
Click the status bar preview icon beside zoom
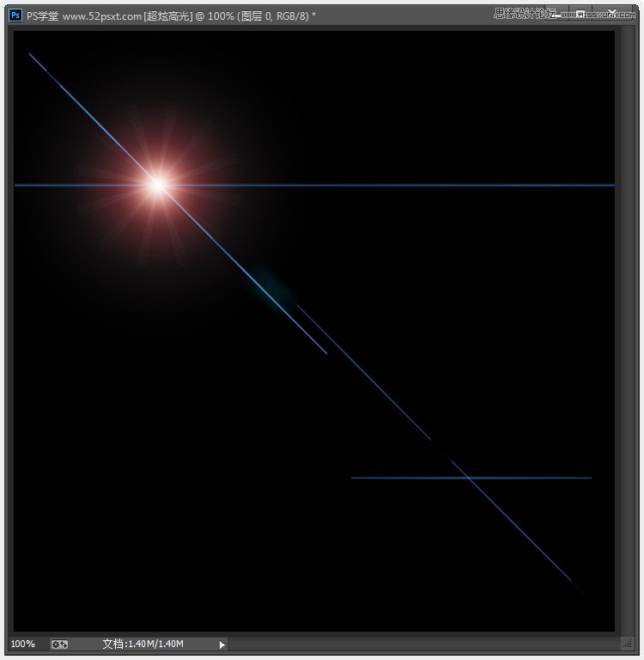(59, 644)
